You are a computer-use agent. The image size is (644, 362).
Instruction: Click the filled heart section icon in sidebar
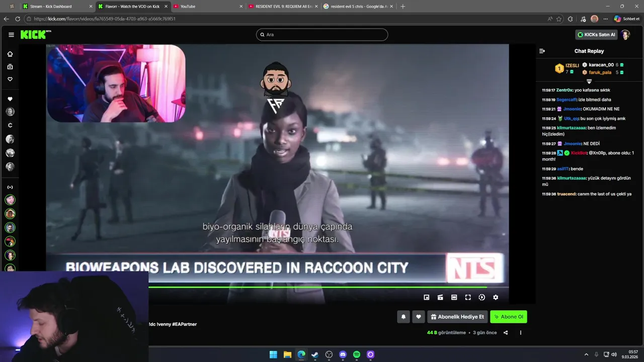10,99
